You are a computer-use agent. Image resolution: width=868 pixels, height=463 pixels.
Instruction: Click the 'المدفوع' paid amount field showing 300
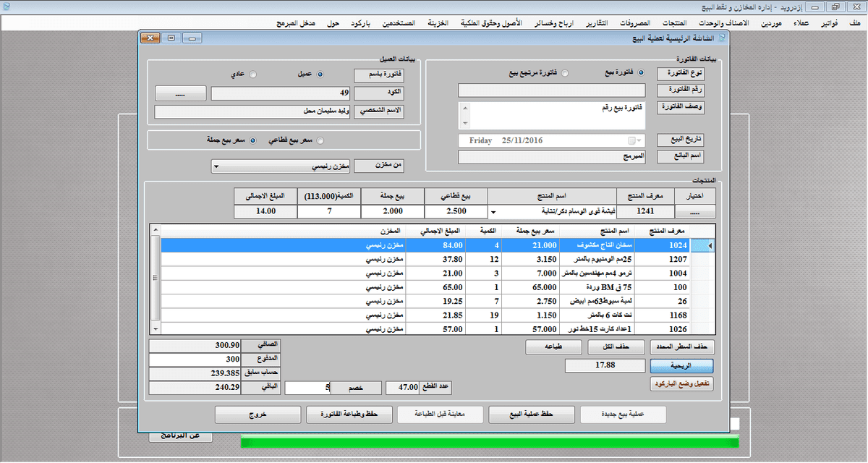click(x=195, y=359)
